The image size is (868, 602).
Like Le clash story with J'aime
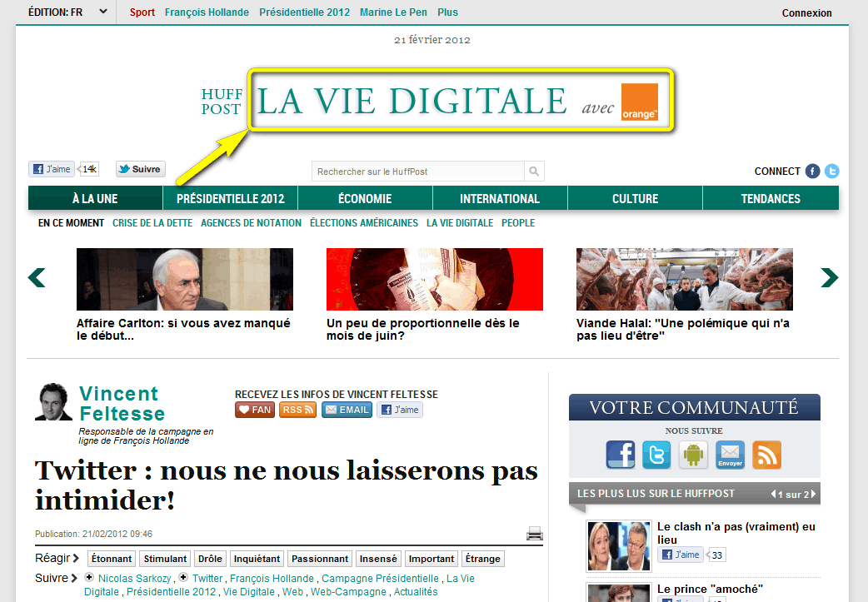(x=681, y=555)
